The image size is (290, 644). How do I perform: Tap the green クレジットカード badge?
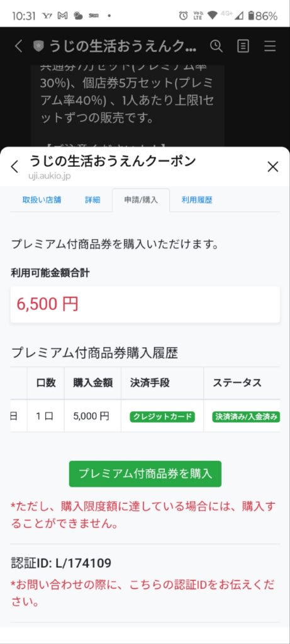point(162,416)
